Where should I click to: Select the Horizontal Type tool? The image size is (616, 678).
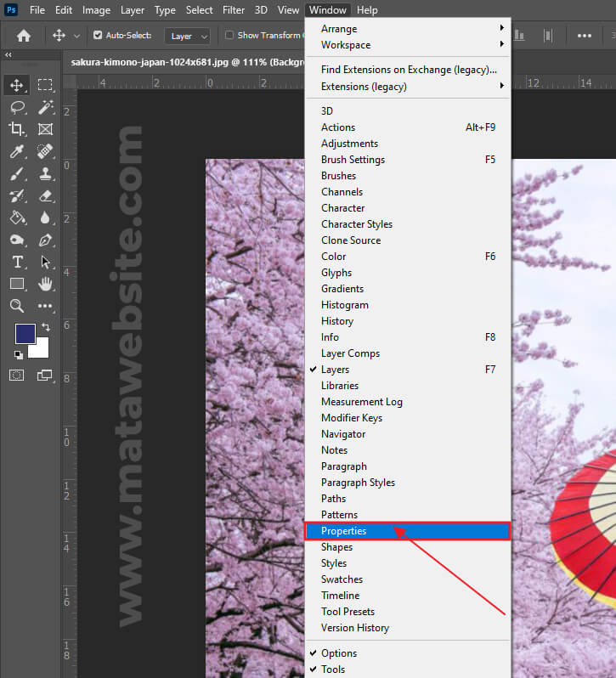click(x=16, y=262)
